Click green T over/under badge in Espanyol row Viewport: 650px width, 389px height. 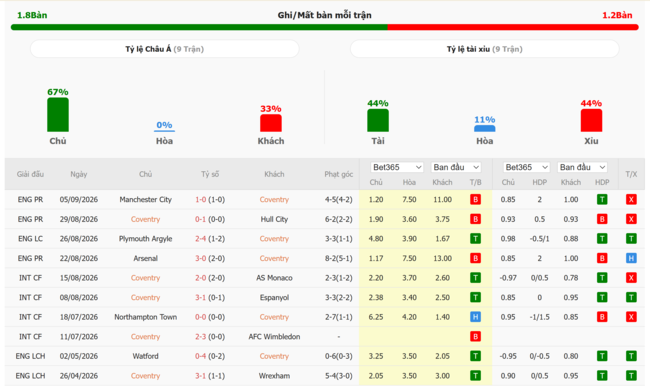(x=631, y=297)
